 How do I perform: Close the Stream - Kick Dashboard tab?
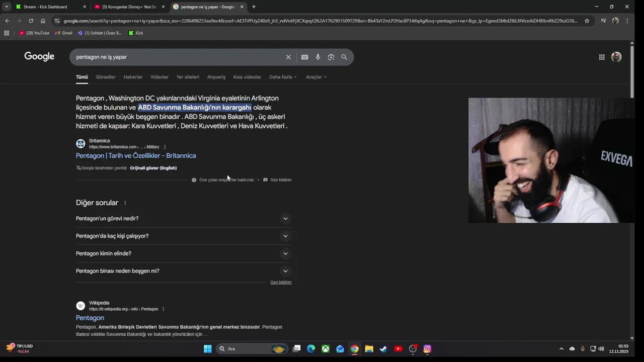84,7
